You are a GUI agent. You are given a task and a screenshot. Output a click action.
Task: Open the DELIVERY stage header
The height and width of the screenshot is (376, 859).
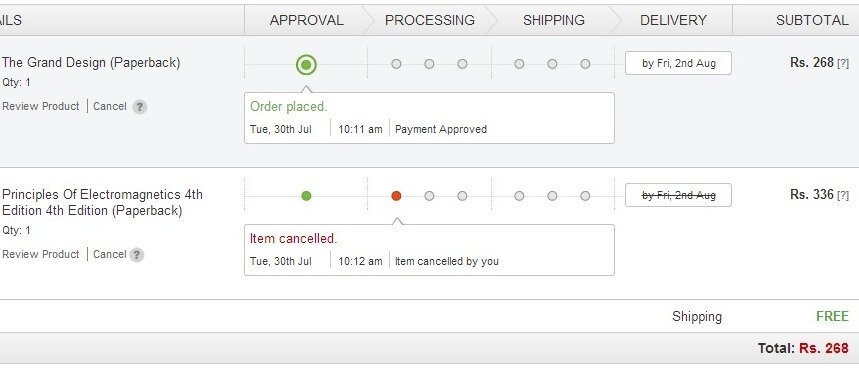coord(673,20)
